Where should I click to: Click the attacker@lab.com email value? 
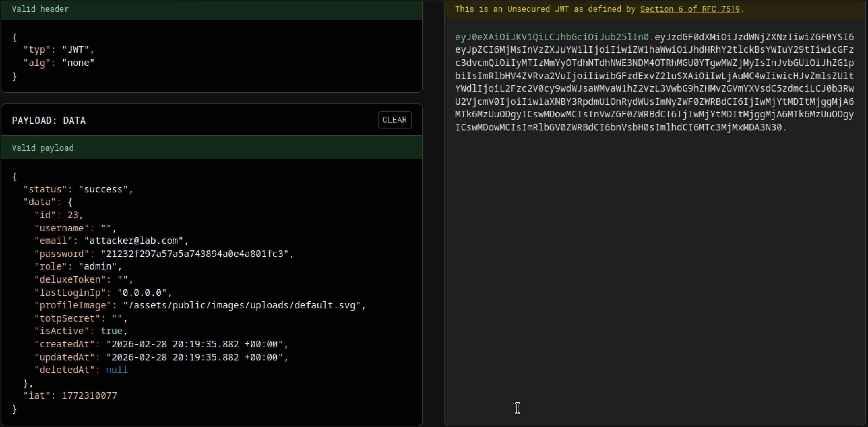134,241
